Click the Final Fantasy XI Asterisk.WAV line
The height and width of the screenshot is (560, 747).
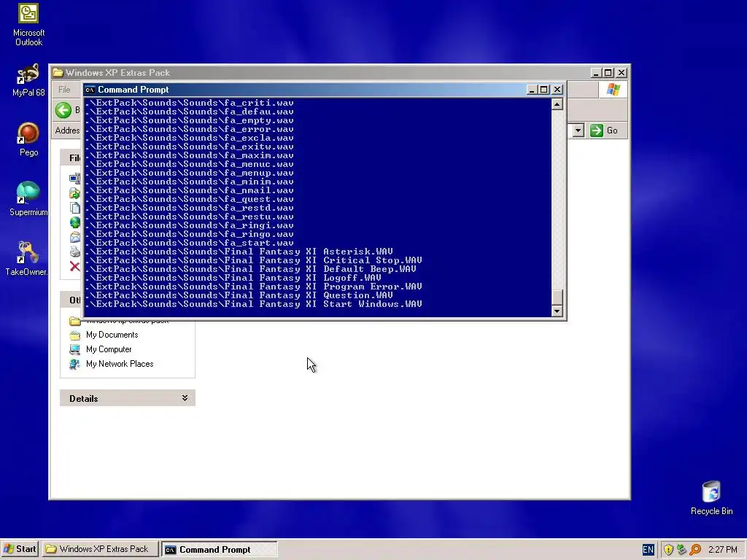(x=239, y=252)
